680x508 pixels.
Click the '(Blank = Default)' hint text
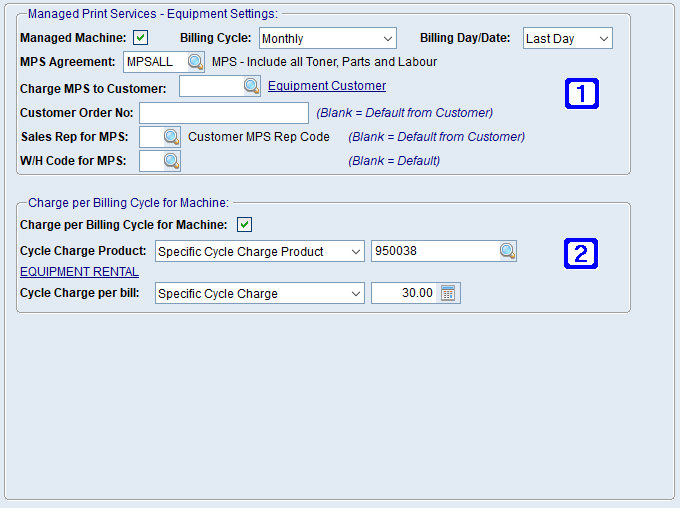click(394, 161)
